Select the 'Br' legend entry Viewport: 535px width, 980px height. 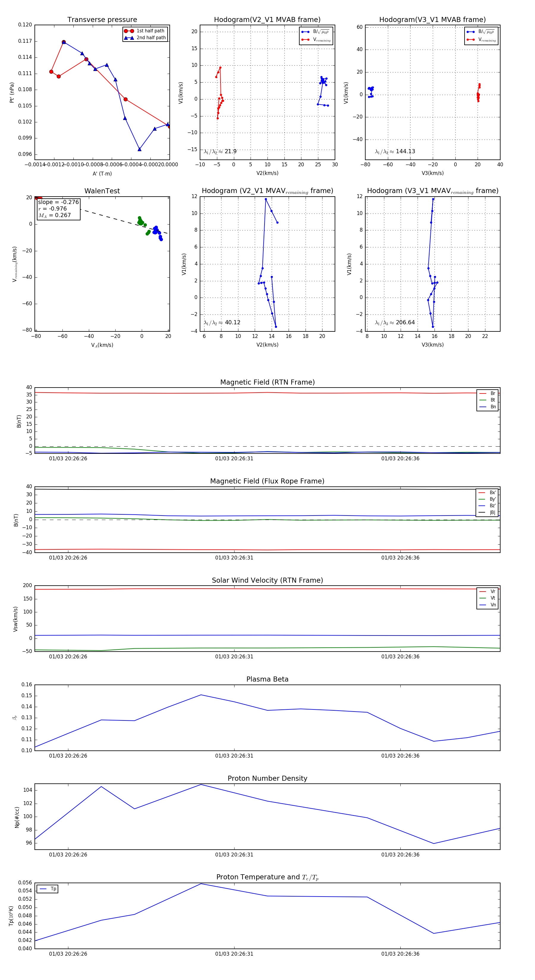coord(487,393)
